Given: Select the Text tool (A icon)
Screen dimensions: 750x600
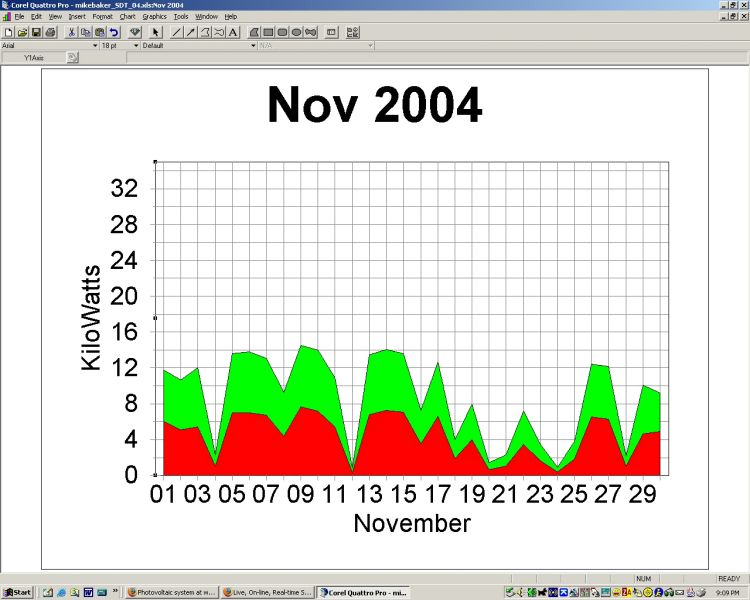Looking at the screenshot, I should [233, 32].
